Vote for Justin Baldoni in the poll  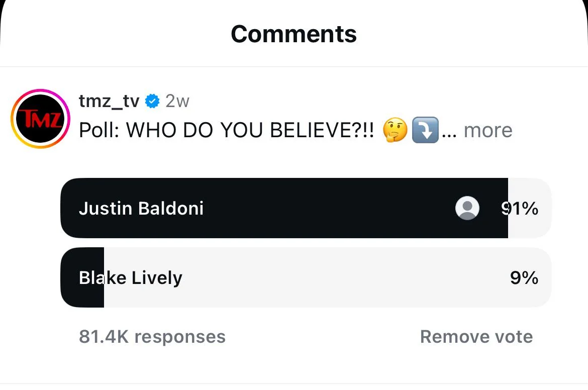(x=251, y=208)
